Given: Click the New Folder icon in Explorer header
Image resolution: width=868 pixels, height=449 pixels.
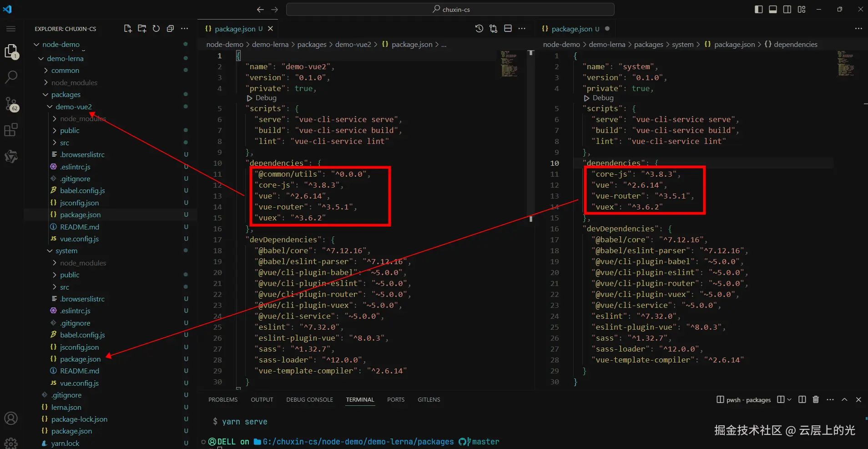Looking at the screenshot, I should pos(142,29).
